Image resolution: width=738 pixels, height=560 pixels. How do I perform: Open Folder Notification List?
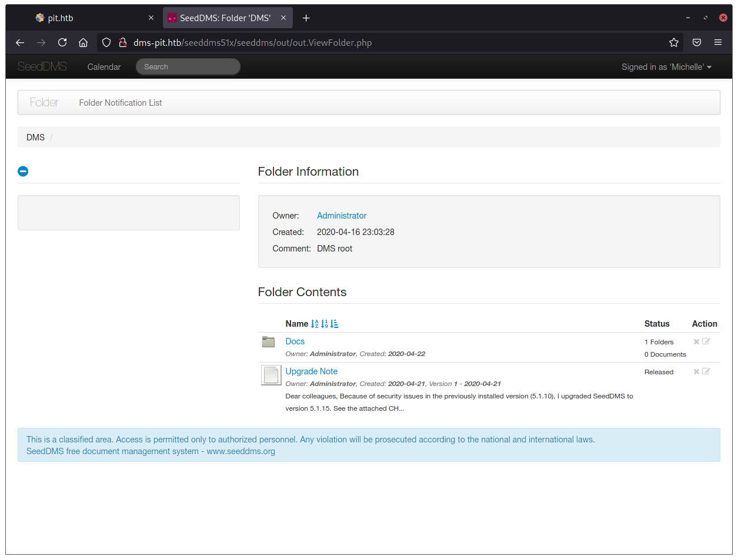pyautogui.click(x=121, y=103)
